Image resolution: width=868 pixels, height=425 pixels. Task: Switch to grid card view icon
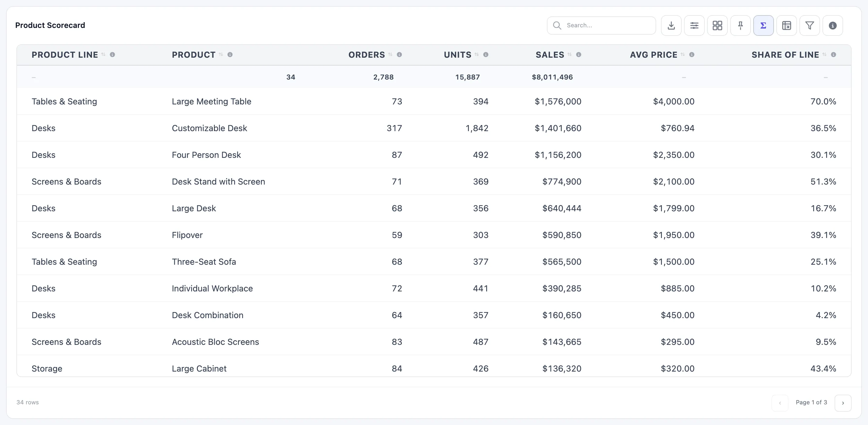[717, 25]
